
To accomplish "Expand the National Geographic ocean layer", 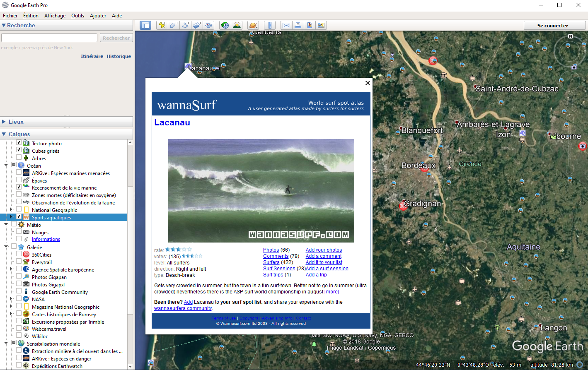I will (11, 210).
